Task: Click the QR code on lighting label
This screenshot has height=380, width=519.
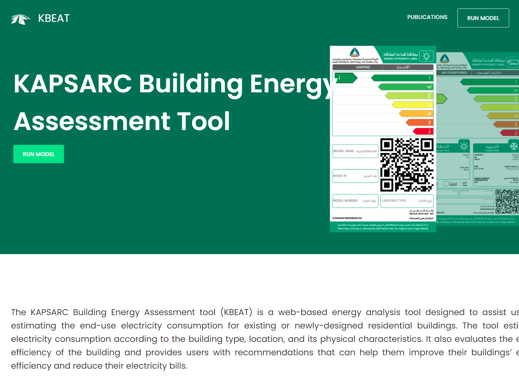Action: (x=407, y=165)
